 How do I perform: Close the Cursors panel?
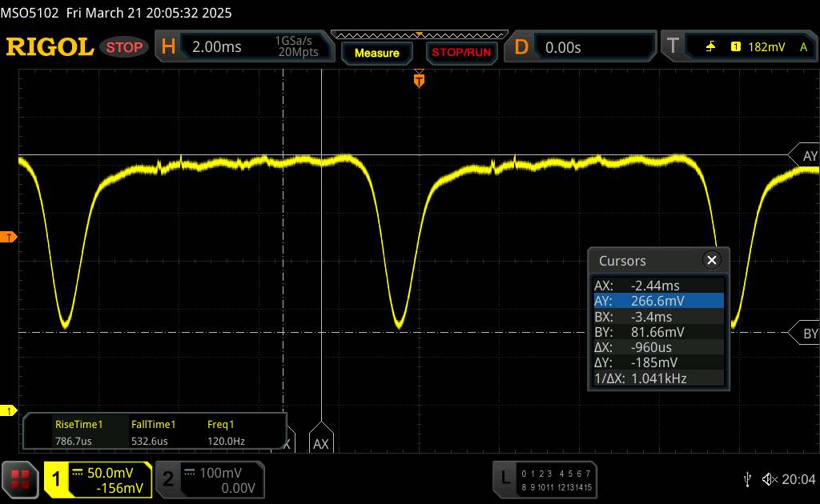tap(711, 260)
